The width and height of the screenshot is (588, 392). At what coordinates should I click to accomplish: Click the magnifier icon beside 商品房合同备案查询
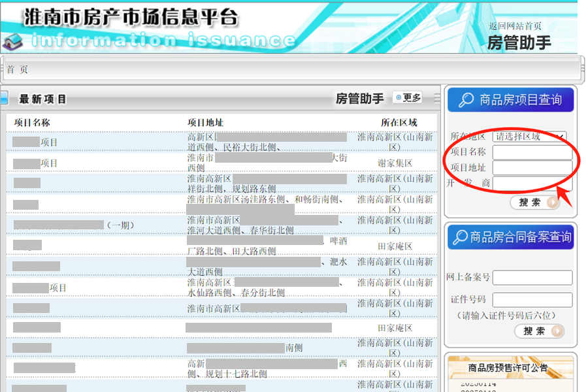pos(460,237)
